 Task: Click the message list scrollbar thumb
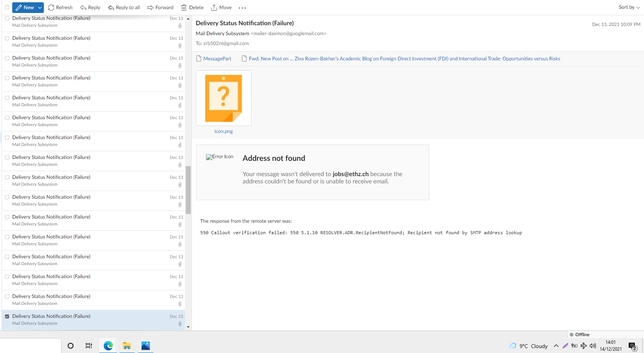coord(188,190)
